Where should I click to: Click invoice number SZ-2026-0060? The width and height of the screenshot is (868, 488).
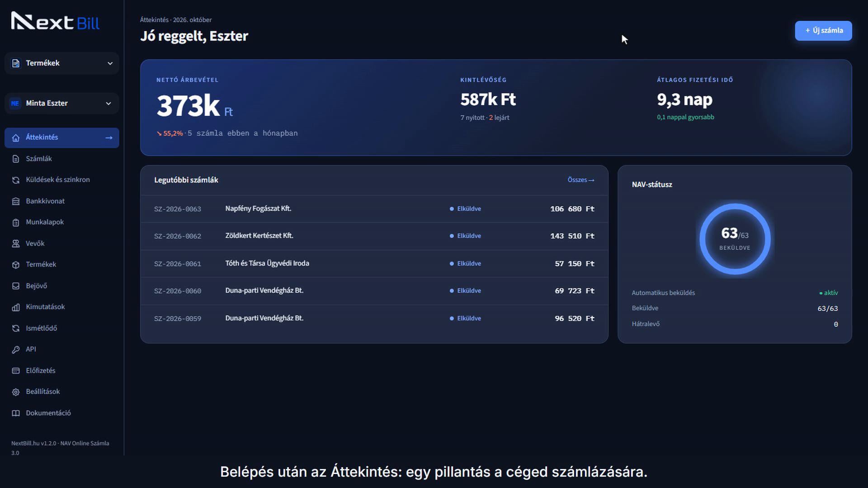(x=178, y=291)
